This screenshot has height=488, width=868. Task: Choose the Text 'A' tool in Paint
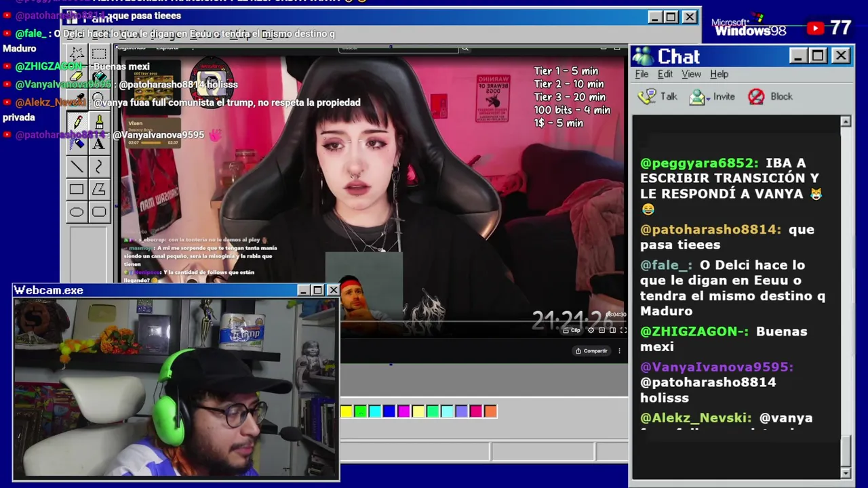tap(99, 144)
